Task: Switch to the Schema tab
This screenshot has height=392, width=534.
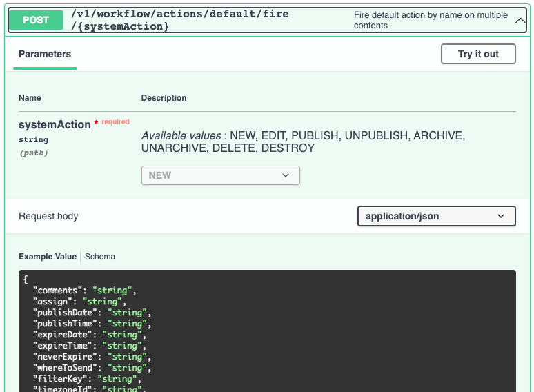Action: (x=100, y=257)
